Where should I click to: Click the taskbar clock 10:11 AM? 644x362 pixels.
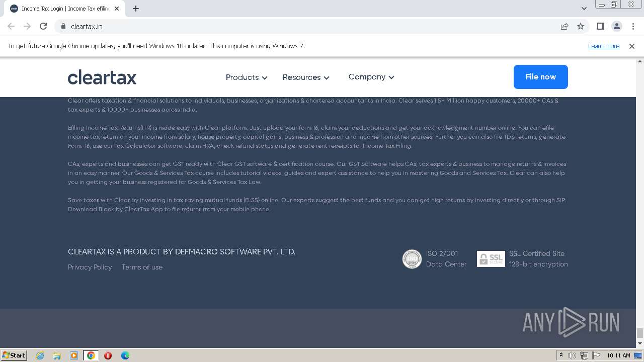tap(618, 355)
